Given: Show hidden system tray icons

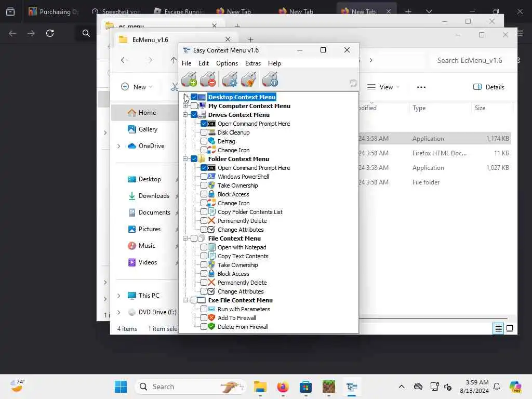Looking at the screenshot, I should (402, 387).
